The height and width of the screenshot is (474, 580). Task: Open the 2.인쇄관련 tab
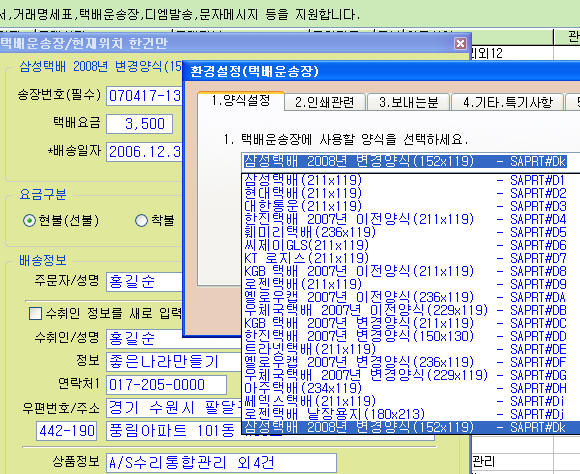pyautogui.click(x=325, y=102)
